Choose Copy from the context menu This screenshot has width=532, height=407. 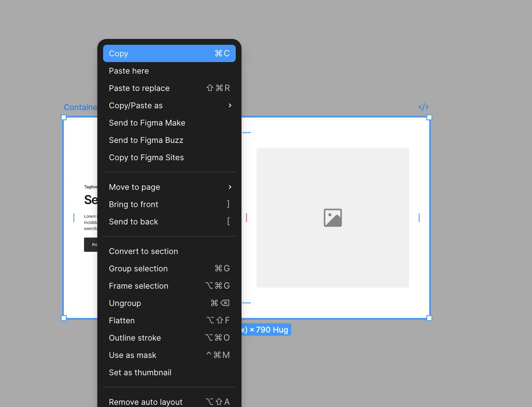pyautogui.click(x=169, y=53)
